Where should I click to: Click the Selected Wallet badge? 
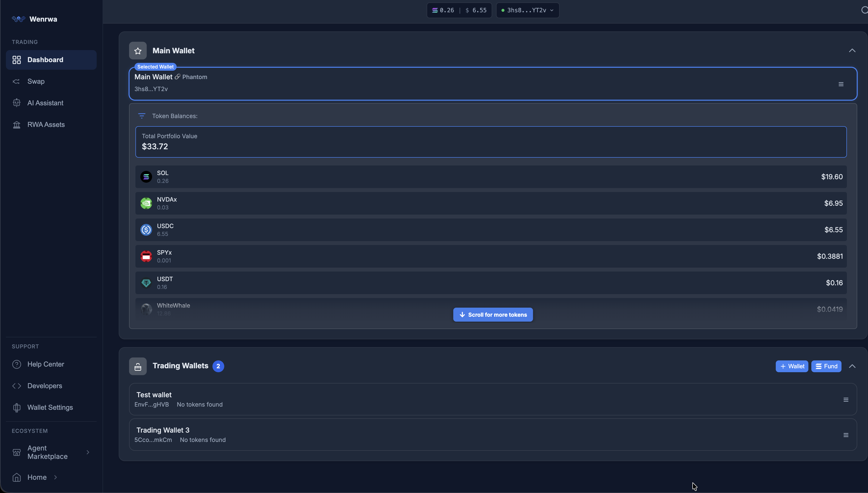pos(155,67)
